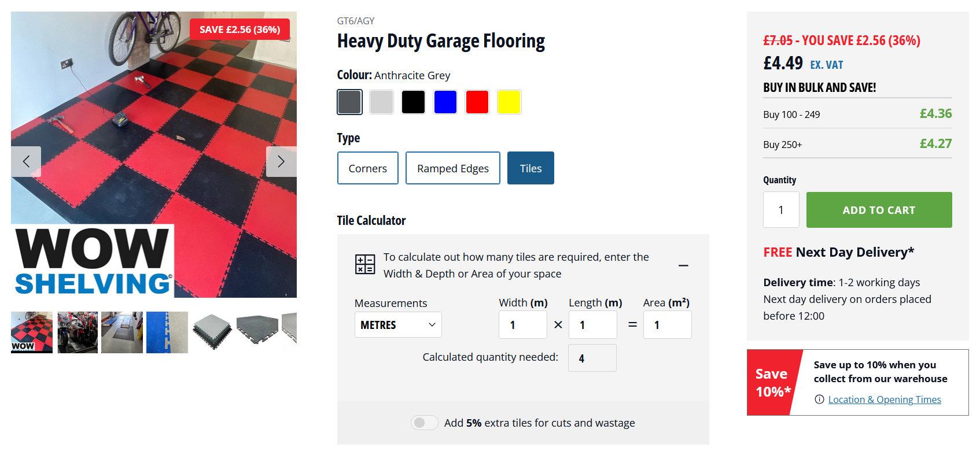Open the Location & Opening Times link
The width and height of the screenshot is (980, 455).
tap(885, 399)
